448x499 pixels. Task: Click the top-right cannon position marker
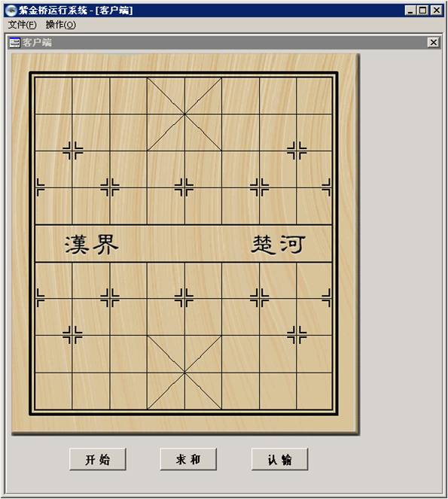click(297, 151)
